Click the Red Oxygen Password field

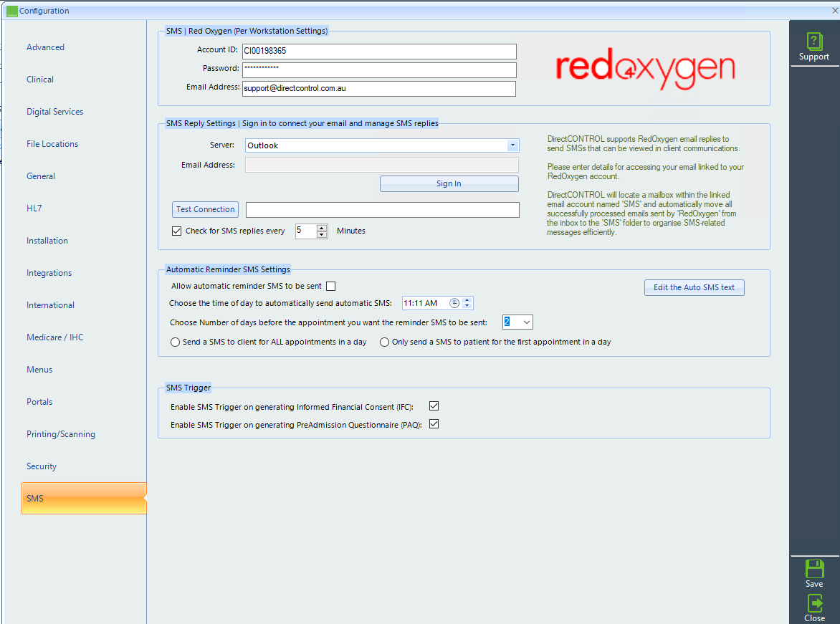[379, 69]
